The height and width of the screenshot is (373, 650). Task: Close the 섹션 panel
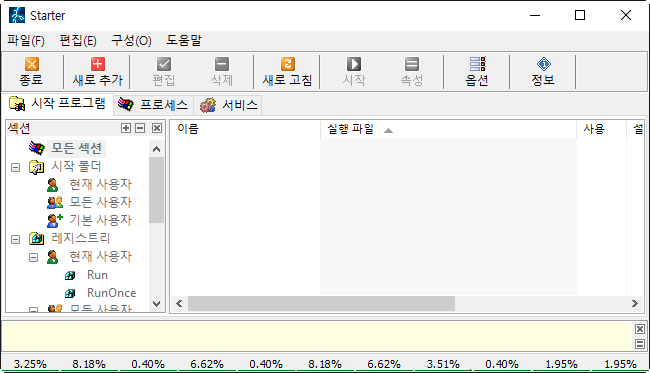[x=157, y=128]
